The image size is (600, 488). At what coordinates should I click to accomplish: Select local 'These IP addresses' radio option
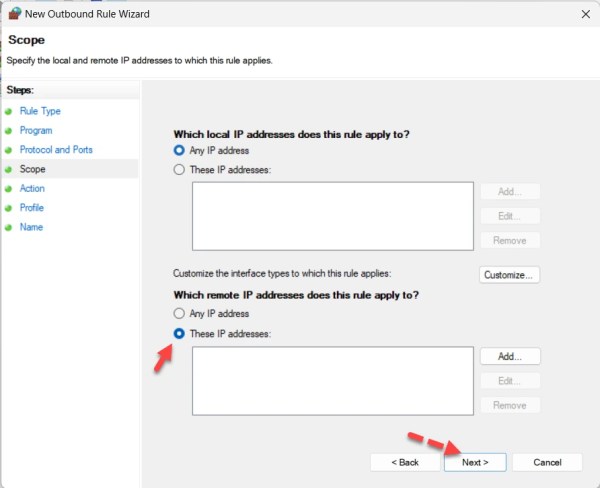click(180, 170)
